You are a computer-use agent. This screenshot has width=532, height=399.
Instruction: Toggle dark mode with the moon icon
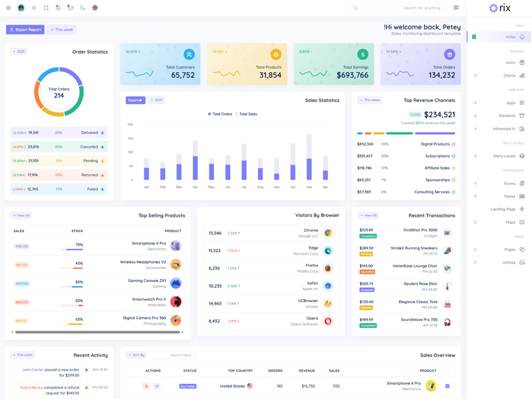[82, 8]
